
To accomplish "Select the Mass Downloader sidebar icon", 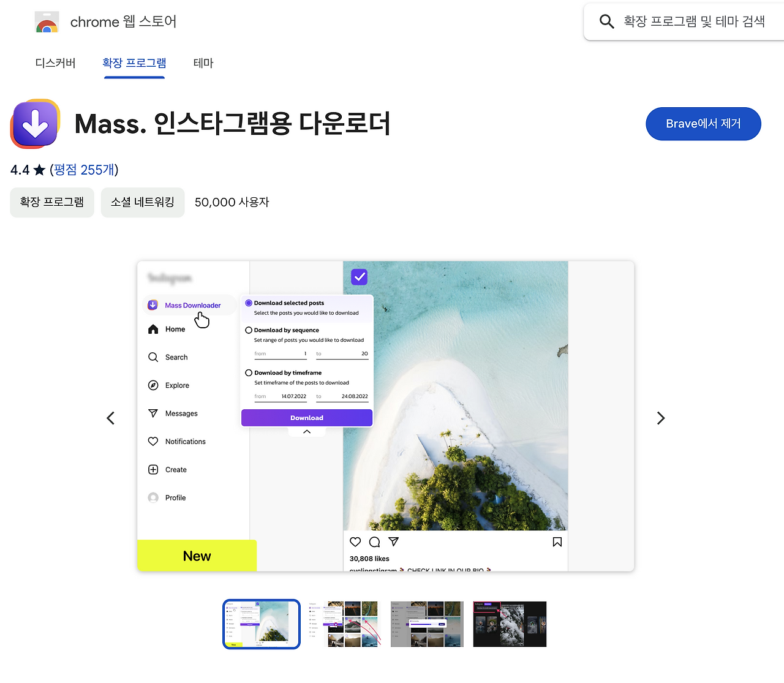I will pos(152,304).
